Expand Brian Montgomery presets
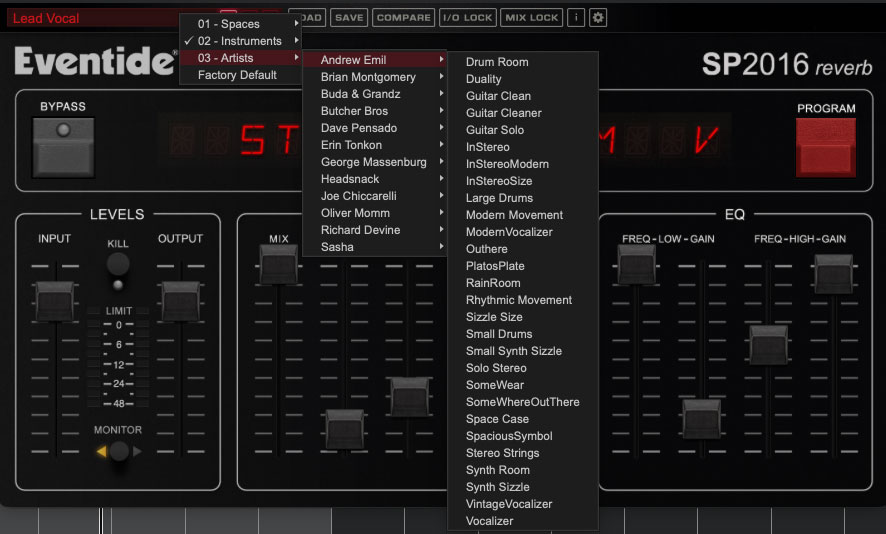Viewport: 886px width, 534px height. [x=375, y=77]
